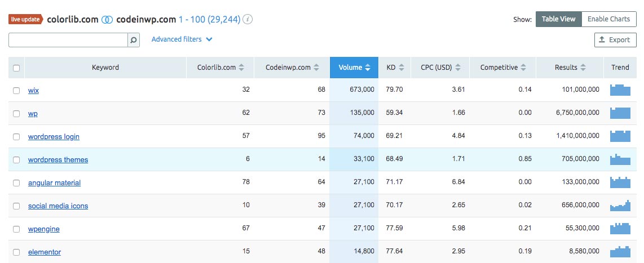Sort by Results column
The height and width of the screenshot is (263, 644).
pyautogui.click(x=570, y=67)
